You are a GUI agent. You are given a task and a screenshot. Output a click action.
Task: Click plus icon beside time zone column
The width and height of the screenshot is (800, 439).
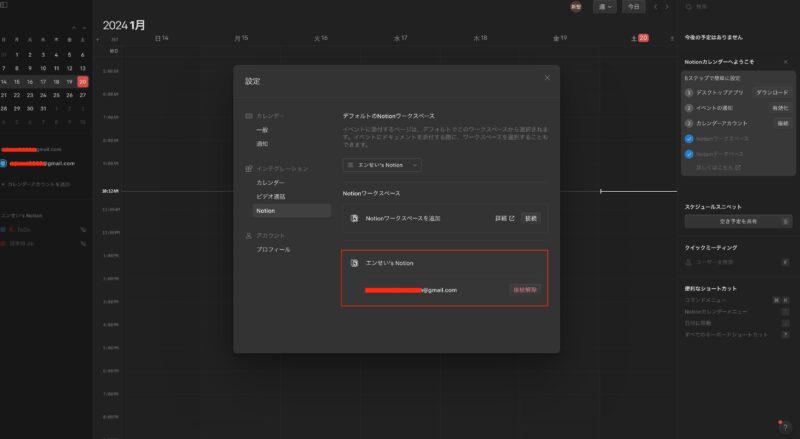coord(98,39)
